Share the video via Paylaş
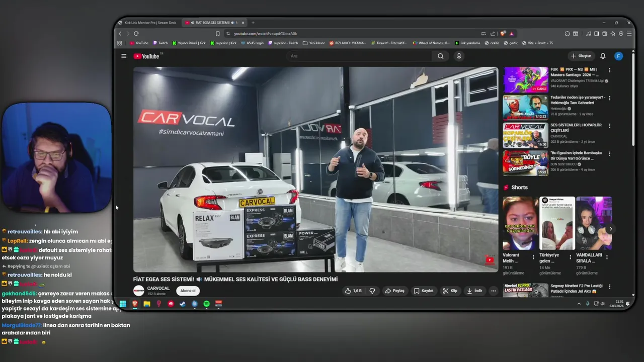644x362 pixels. click(x=395, y=291)
